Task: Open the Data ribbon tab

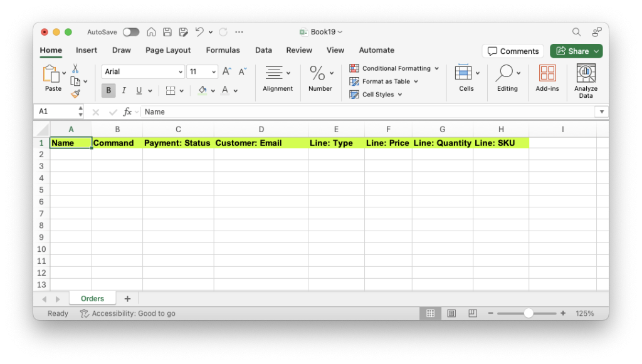Action: [x=263, y=50]
